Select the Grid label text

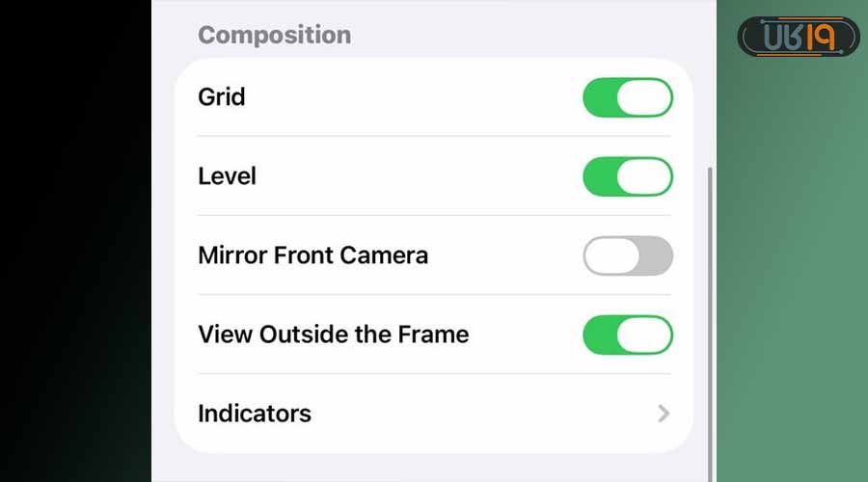tap(221, 97)
